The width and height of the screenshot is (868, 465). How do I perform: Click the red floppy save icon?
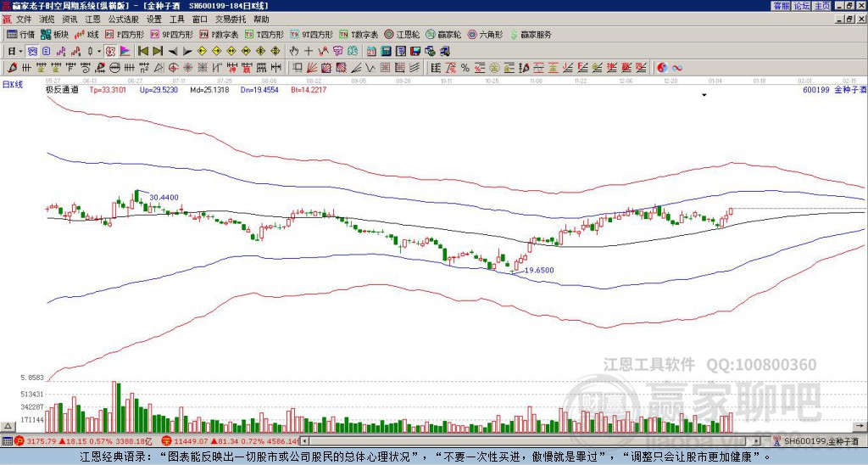[x=415, y=51]
